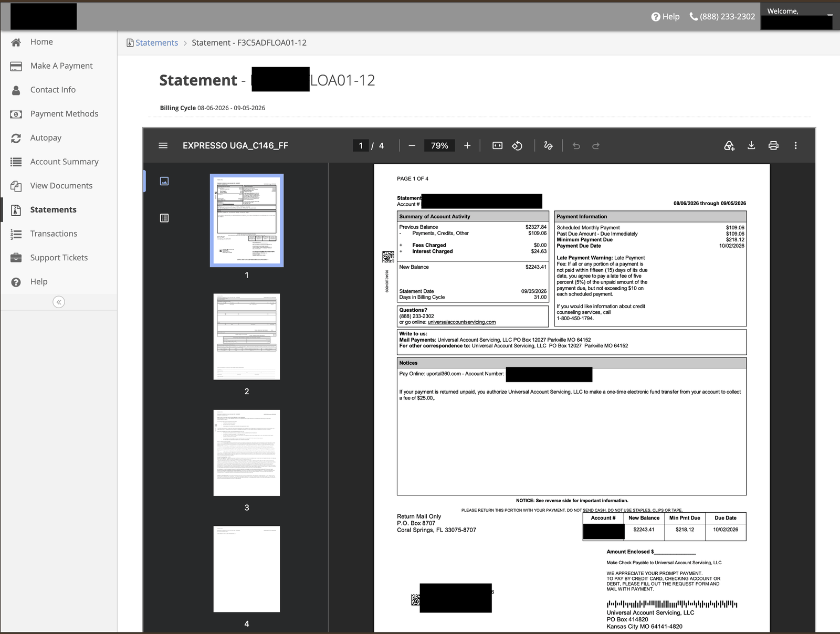This screenshot has height=634, width=840.
Task: Click the Billing Cycle date range text
Action: 231,108
